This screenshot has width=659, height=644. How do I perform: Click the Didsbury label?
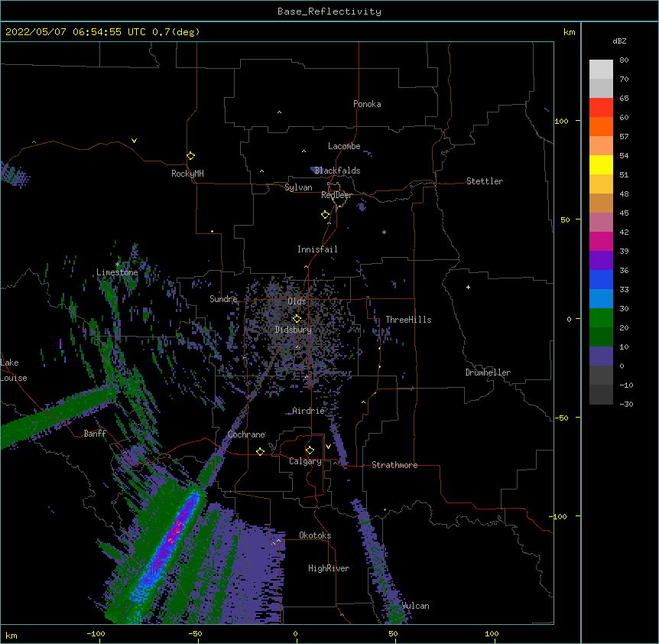(x=294, y=330)
